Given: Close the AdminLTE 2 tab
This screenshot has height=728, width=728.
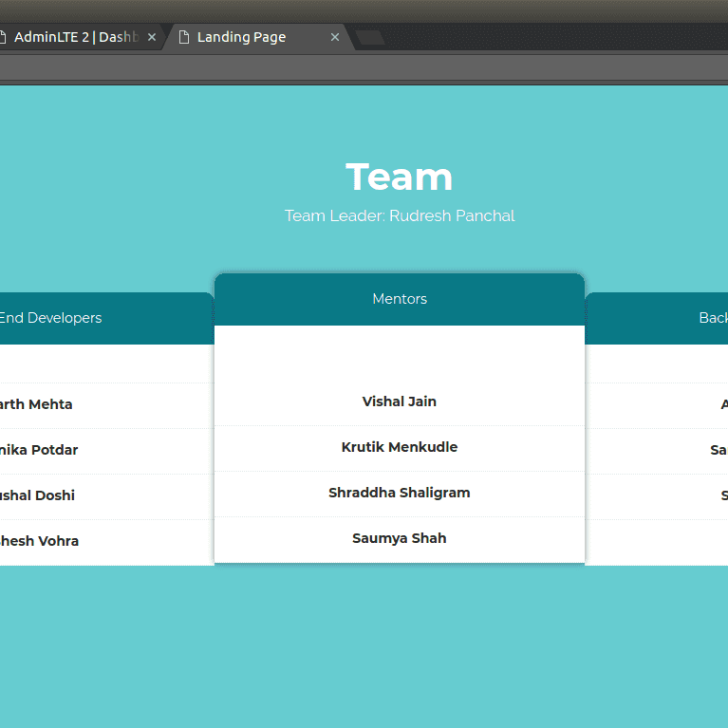Looking at the screenshot, I should click(152, 37).
